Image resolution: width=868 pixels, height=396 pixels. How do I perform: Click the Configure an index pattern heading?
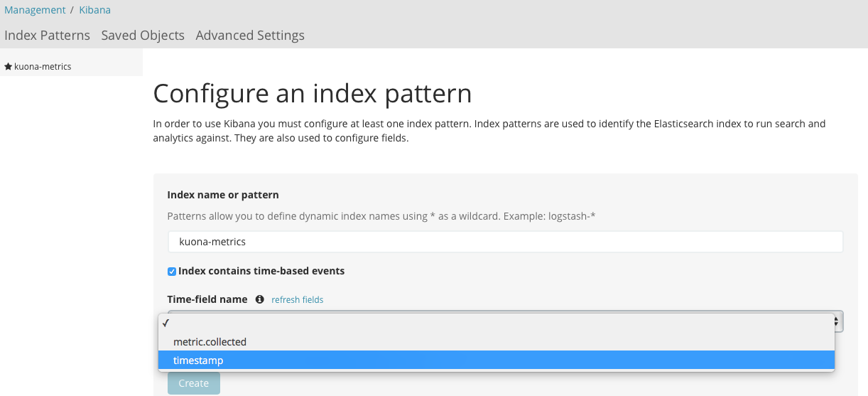click(x=313, y=94)
